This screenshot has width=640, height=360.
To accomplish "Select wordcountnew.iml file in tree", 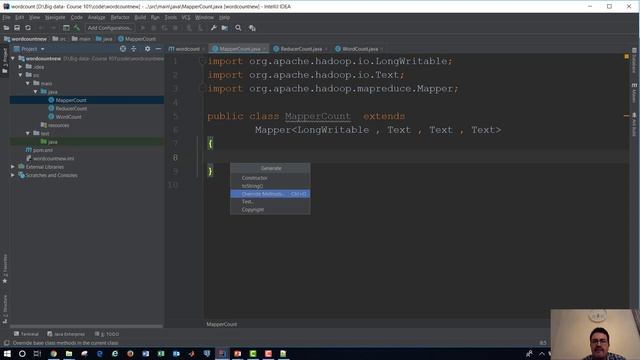I will click(x=53, y=158).
